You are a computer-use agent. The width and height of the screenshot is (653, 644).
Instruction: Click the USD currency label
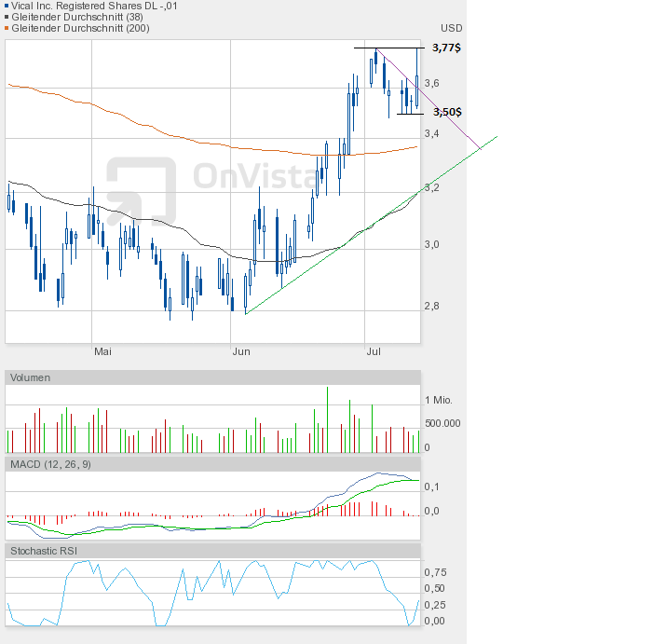452,28
